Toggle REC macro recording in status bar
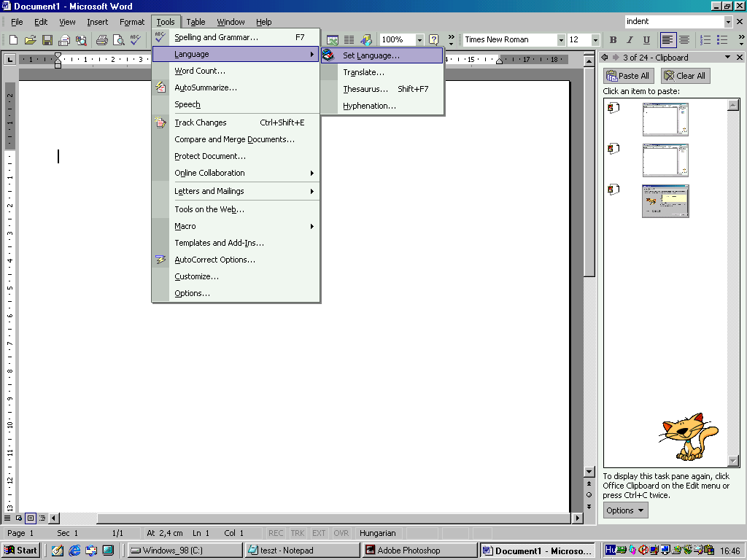This screenshot has width=747, height=560. point(275,533)
